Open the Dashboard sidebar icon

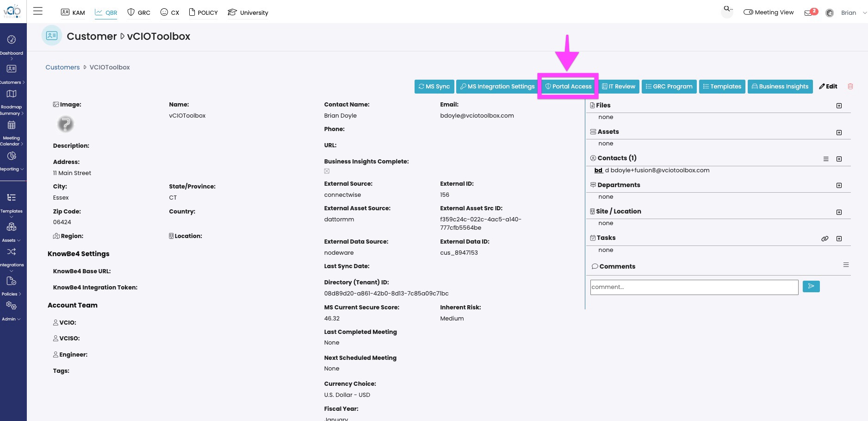12,40
